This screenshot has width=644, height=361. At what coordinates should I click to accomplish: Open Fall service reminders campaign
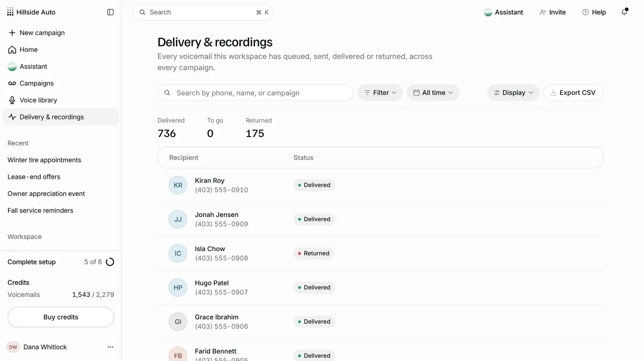[41, 210]
